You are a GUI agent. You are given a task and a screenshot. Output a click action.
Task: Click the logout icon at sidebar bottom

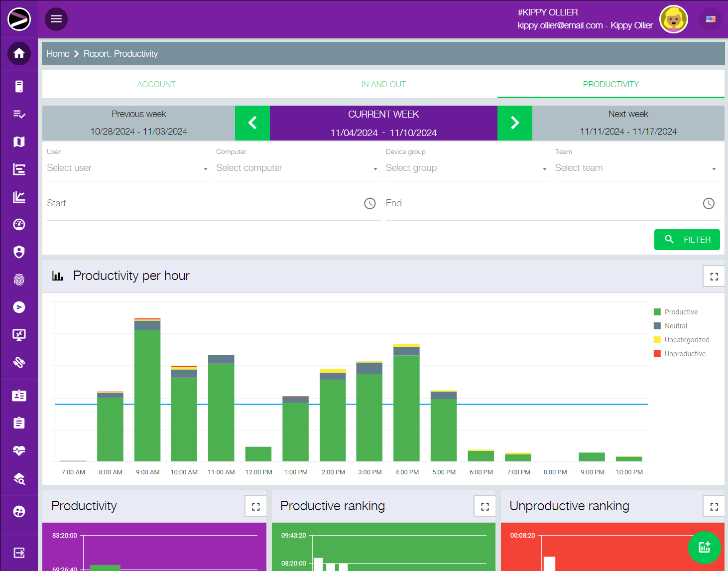point(19,553)
